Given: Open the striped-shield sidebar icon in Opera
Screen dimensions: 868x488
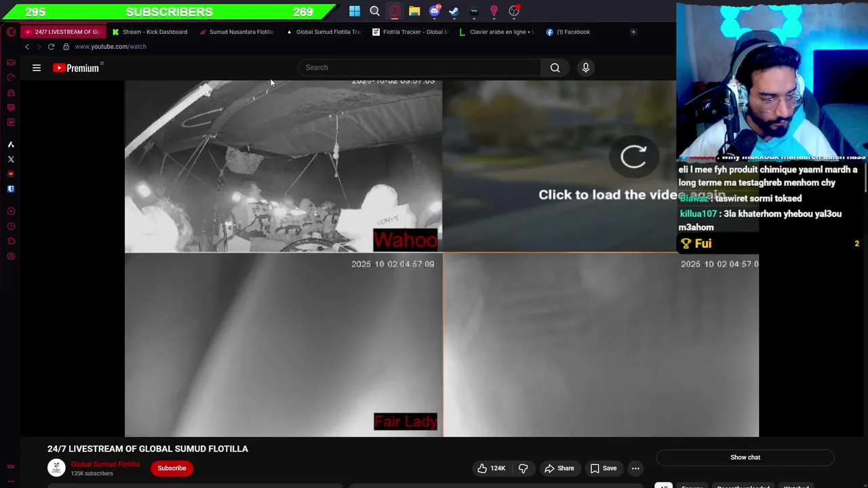Looking at the screenshot, I should (x=11, y=107).
